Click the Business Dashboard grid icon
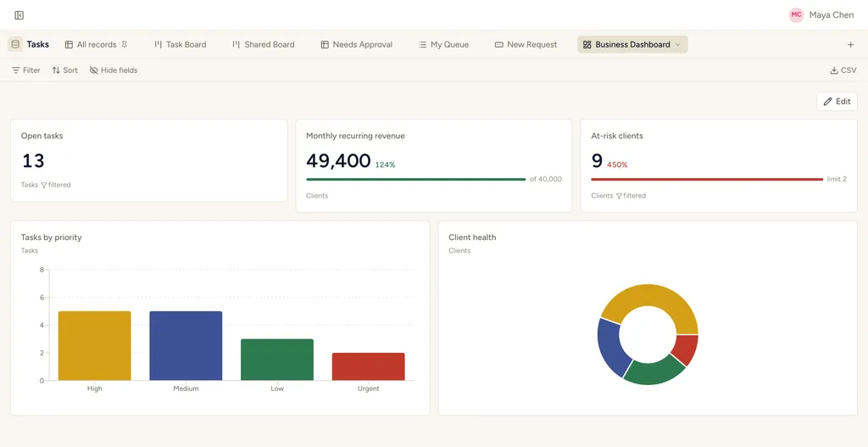 click(587, 44)
